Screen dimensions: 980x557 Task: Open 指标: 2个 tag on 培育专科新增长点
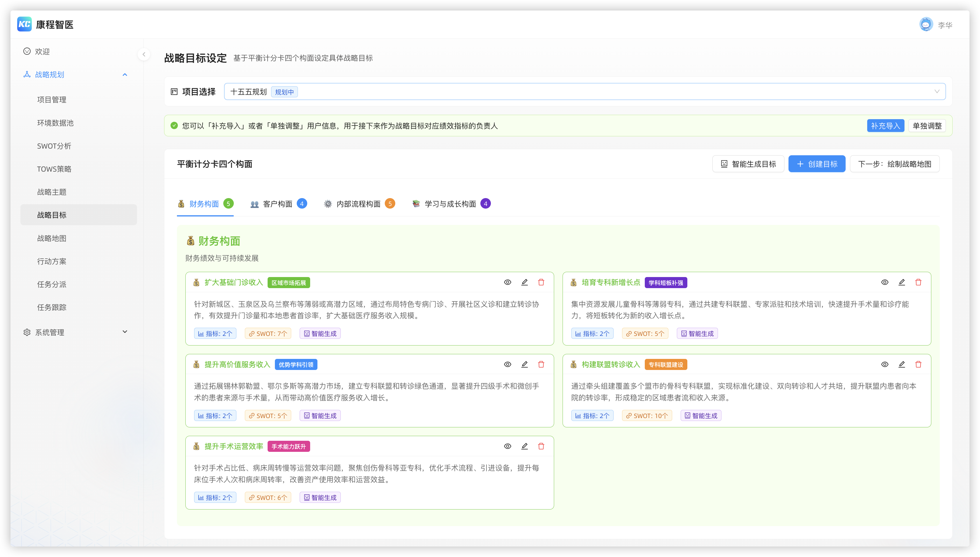[592, 334]
